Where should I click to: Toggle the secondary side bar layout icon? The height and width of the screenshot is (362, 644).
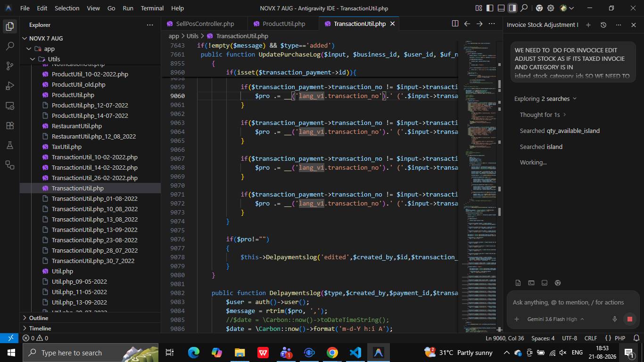pos(512,8)
